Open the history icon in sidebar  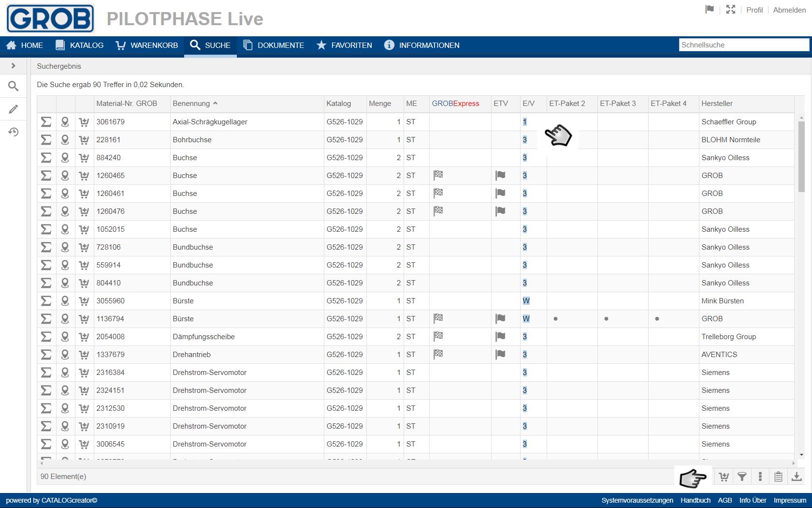click(x=14, y=132)
